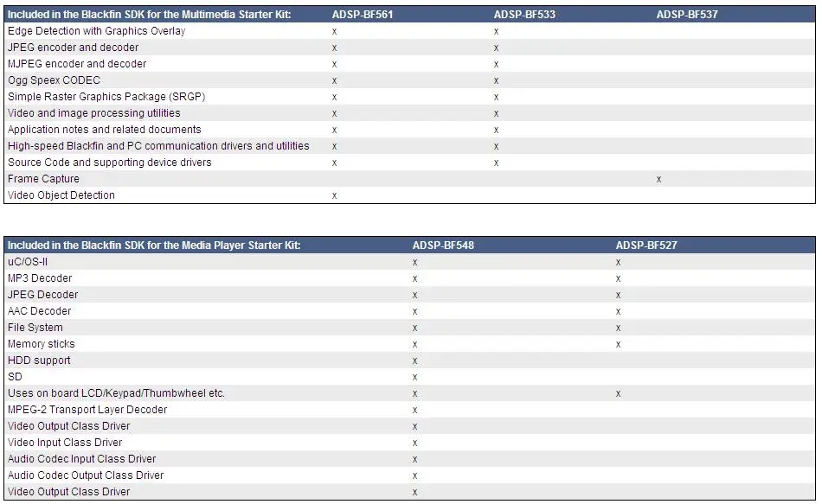
Task: Click the Memory sticks x under ADSP-BF527
Action: click(618, 345)
